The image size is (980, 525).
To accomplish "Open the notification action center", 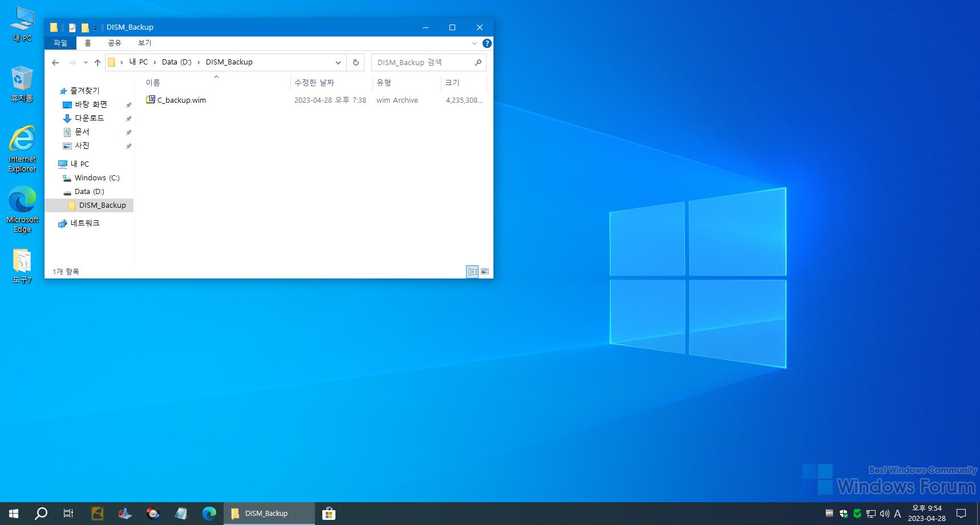I will pyautogui.click(x=961, y=514).
